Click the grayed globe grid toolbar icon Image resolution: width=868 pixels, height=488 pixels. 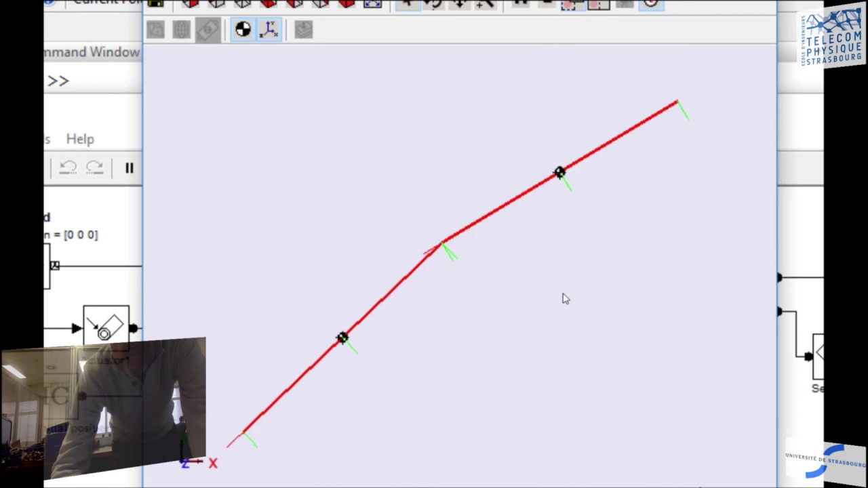tap(181, 29)
